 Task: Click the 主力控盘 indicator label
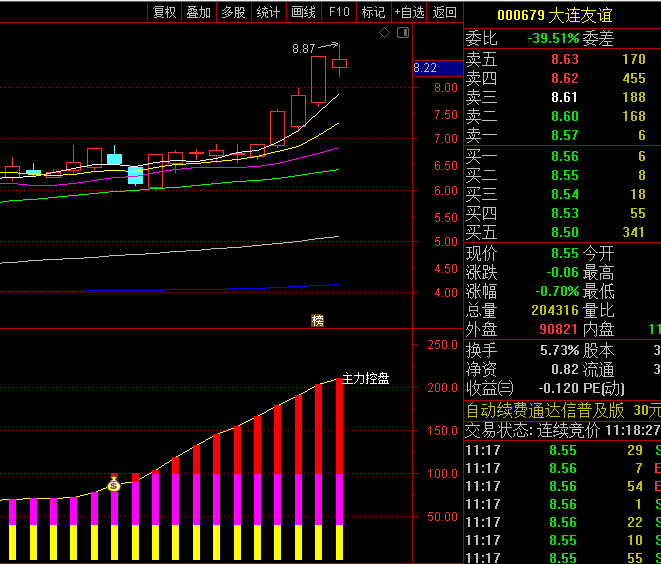(x=366, y=379)
